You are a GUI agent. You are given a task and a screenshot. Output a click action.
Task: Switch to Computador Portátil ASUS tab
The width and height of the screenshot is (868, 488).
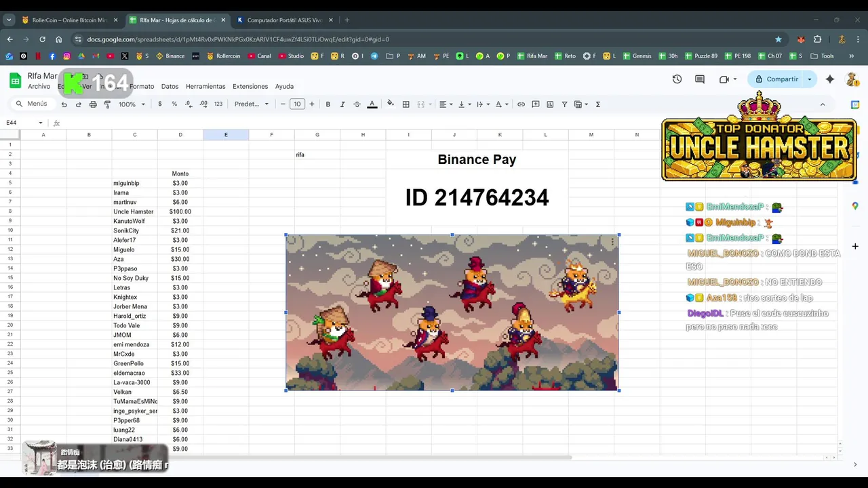pos(283,20)
